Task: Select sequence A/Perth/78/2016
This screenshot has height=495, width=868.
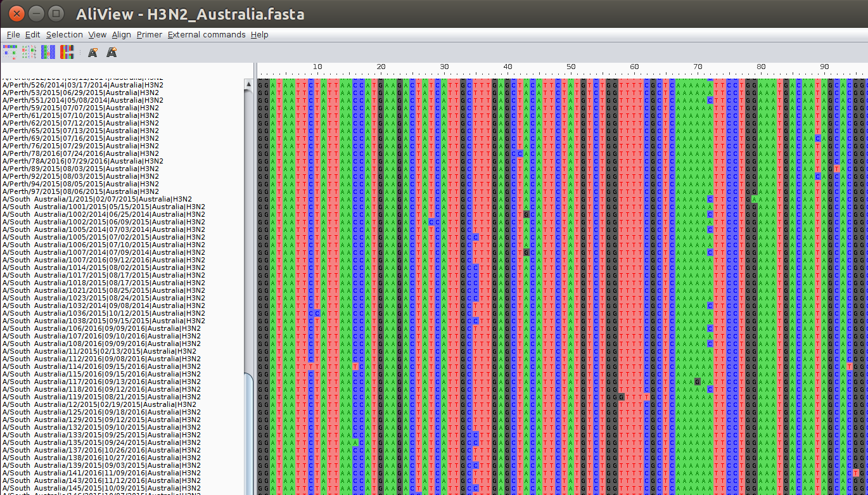Action: pos(81,153)
